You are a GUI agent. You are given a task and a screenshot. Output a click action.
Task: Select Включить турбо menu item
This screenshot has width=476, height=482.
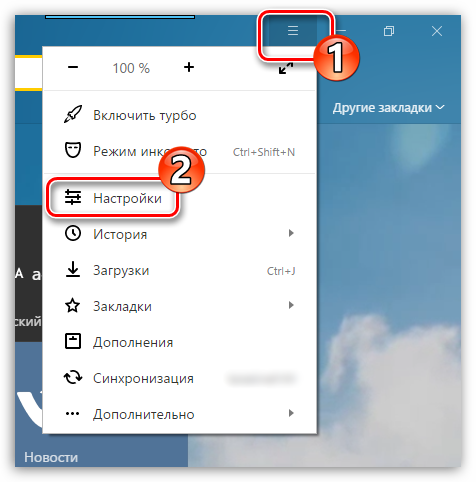pos(180,115)
